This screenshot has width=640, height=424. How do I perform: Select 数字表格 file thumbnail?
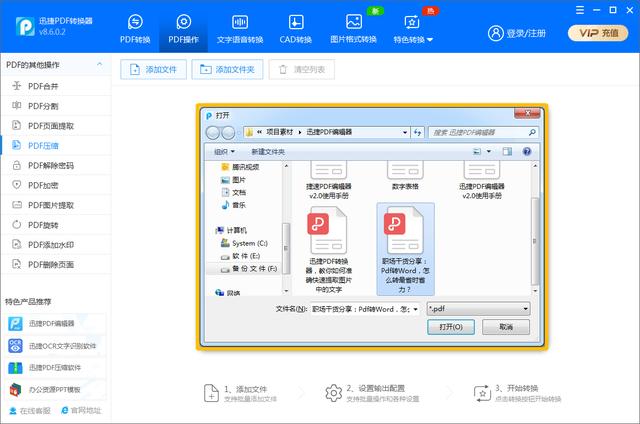tap(405, 175)
